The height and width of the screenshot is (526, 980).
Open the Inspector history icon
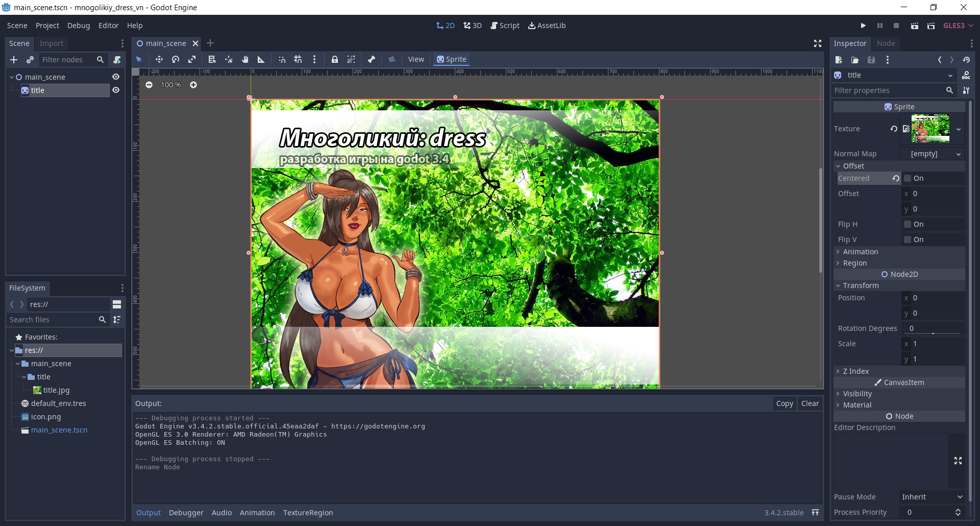coord(966,60)
